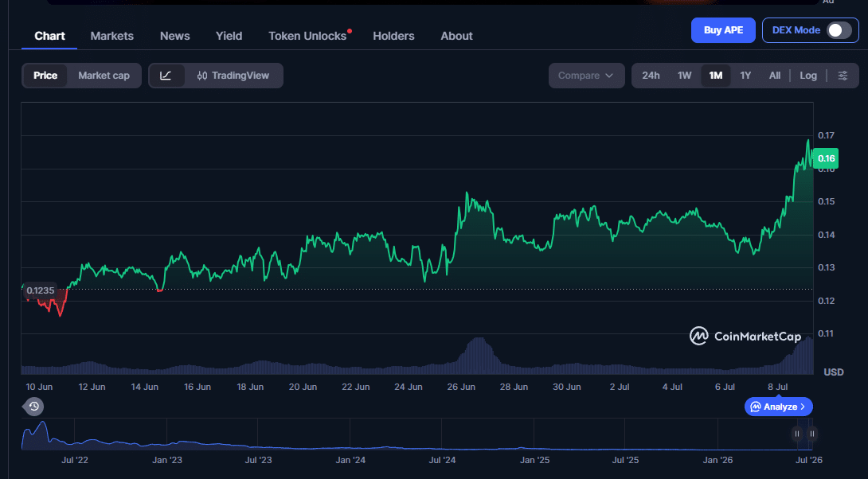Click the 0.1235 starting price label
This screenshot has width=868, height=479.
click(x=41, y=290)
